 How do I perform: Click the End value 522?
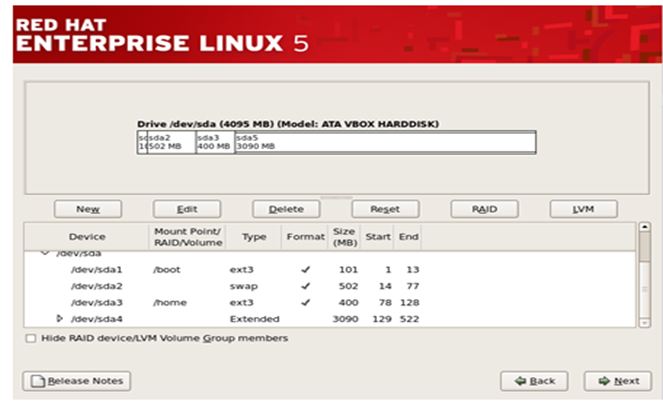[x=409, y=319]
